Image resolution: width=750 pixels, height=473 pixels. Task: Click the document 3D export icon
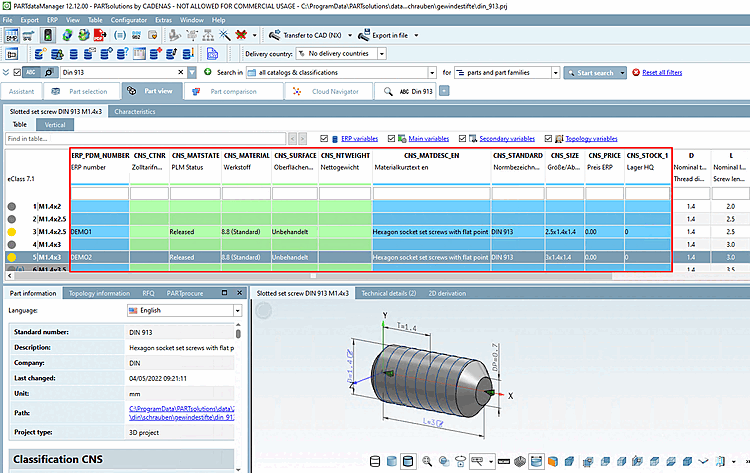pos(212,54)
